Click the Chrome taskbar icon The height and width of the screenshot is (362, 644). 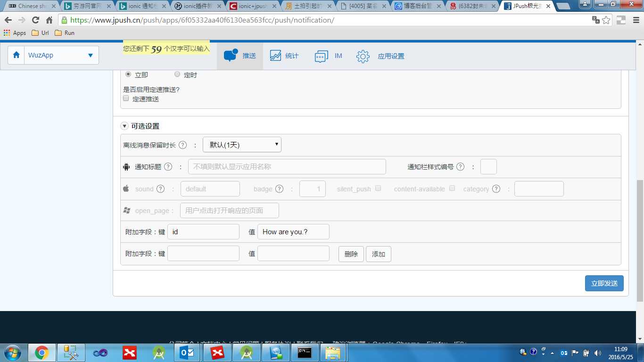(42, 353)
